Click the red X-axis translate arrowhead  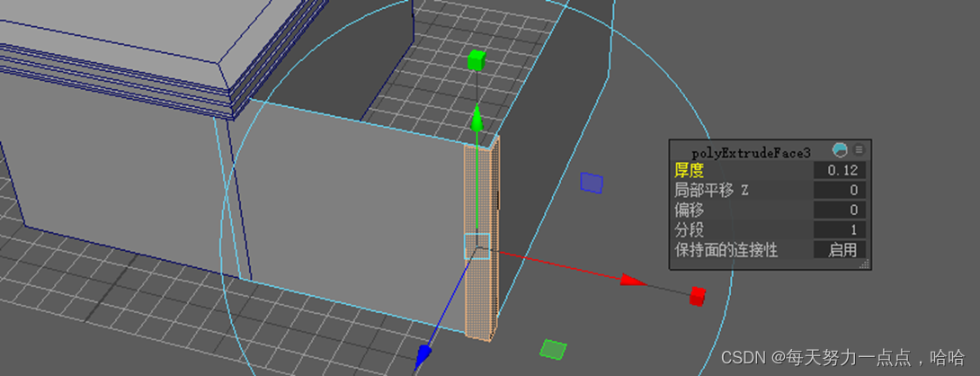tap(633, 281)
